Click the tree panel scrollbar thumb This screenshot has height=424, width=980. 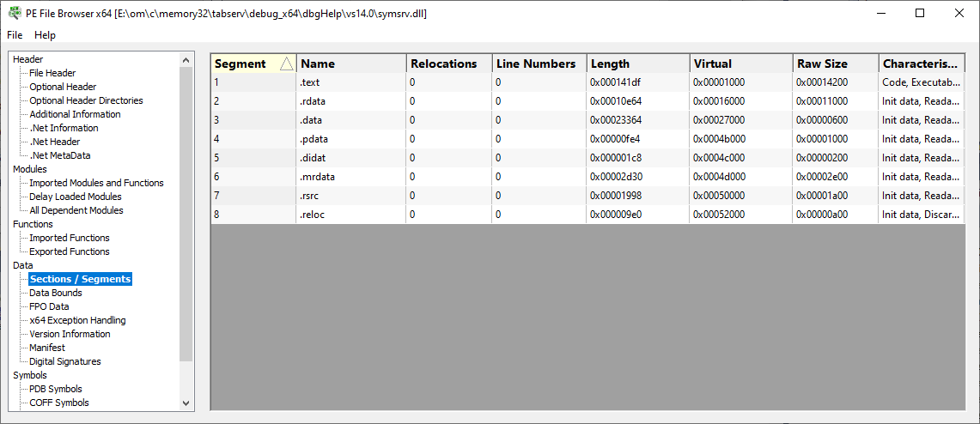[186, 214]
